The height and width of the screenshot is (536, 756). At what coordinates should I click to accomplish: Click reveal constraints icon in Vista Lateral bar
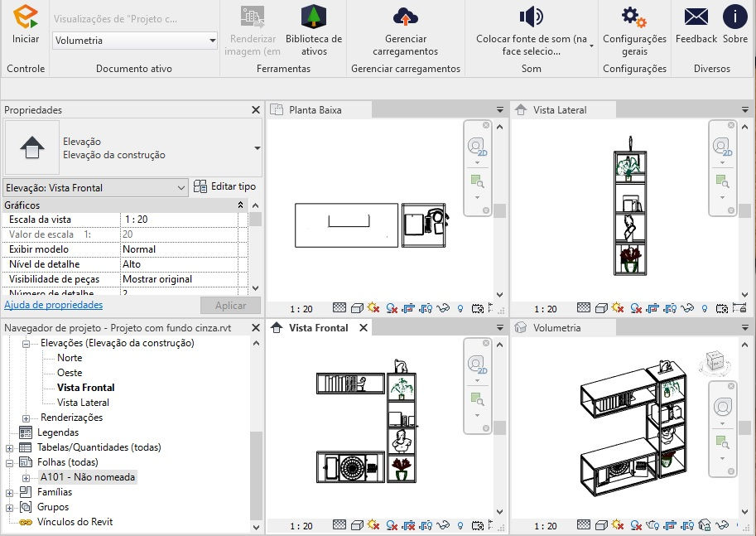(x=739, y=308)
